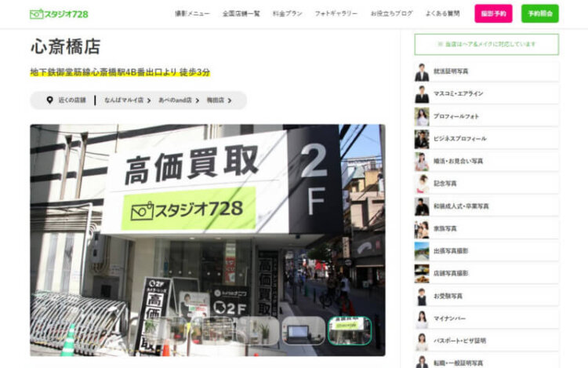Open the お受験写真 category link
Screen dimensions: 588x368
click(486, 297)
